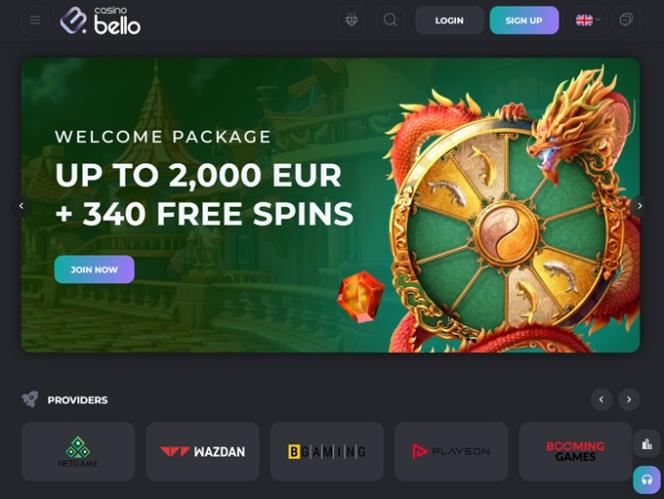Screen dimensions: 664x499
Task: Show next providers with right arrow
Action: pos(629,399)
